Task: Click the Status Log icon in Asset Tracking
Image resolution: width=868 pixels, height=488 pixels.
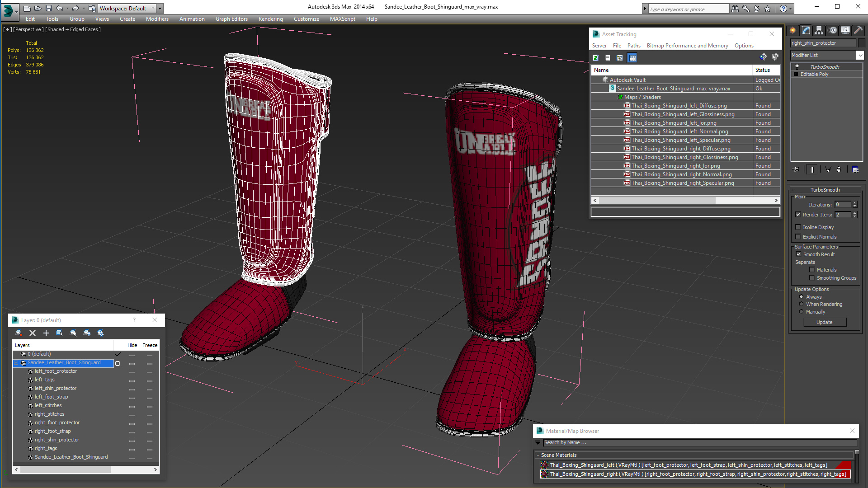Action: tap(608, 58)
